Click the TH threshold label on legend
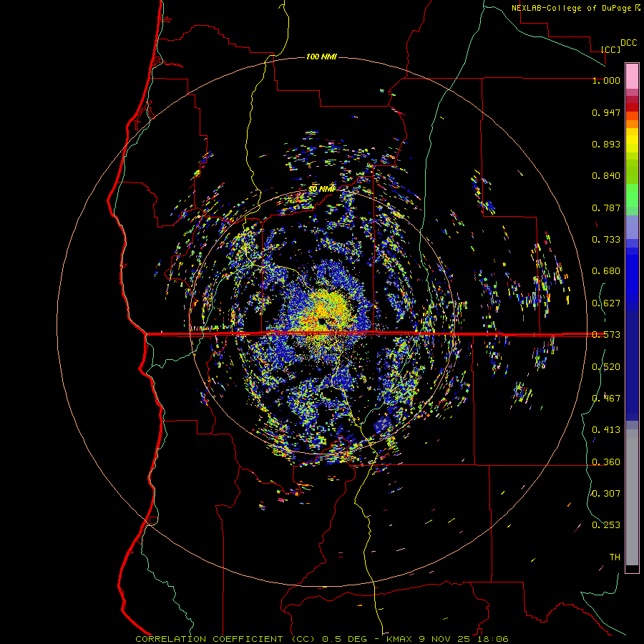Viewport: 644px width, 644px height. [615, 557]
